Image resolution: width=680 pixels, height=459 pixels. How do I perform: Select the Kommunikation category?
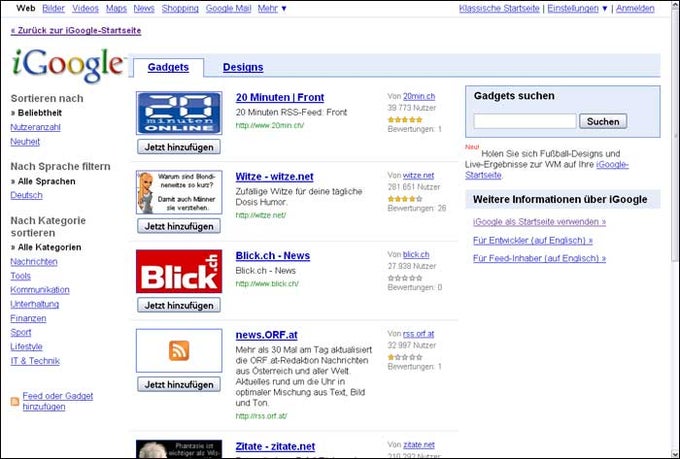[40, 290]
